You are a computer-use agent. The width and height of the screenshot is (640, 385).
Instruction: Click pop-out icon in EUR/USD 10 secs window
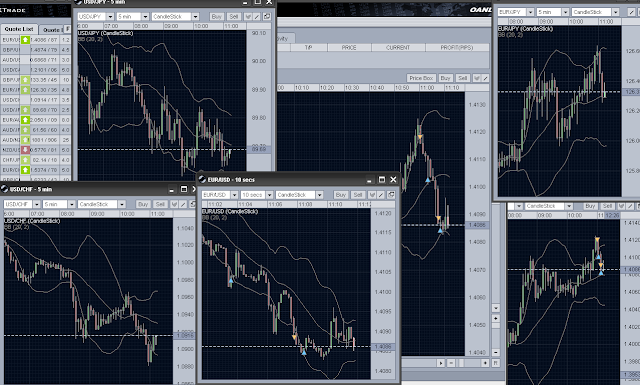click(x=391, y=195)
